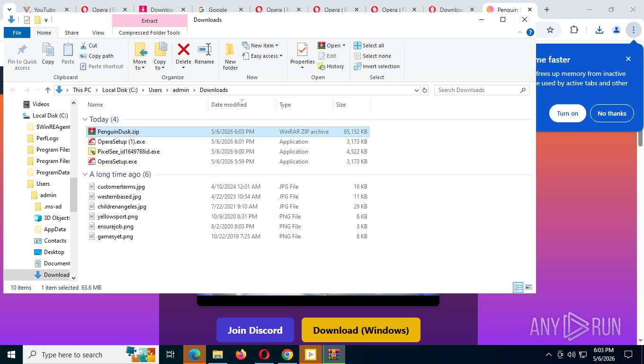Click Select all in ribbon
This screenshot has width=644, height=364.
click(369, 45)
